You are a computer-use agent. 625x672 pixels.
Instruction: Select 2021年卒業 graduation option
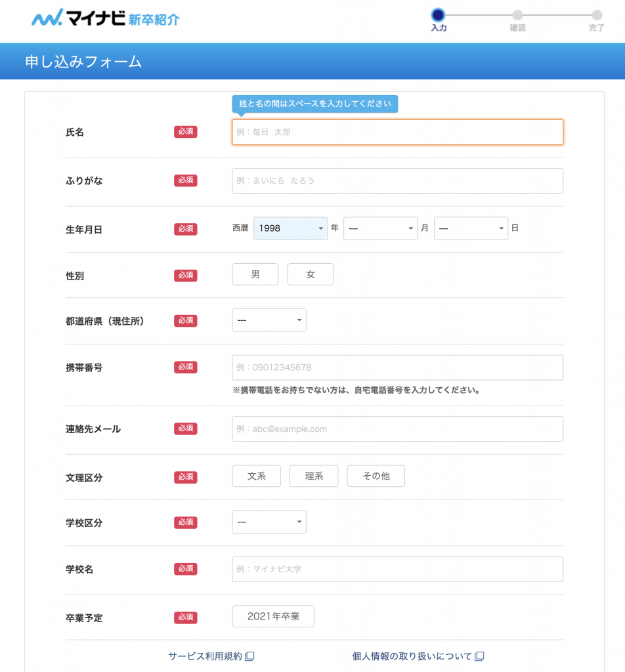[x=273, y=616]
